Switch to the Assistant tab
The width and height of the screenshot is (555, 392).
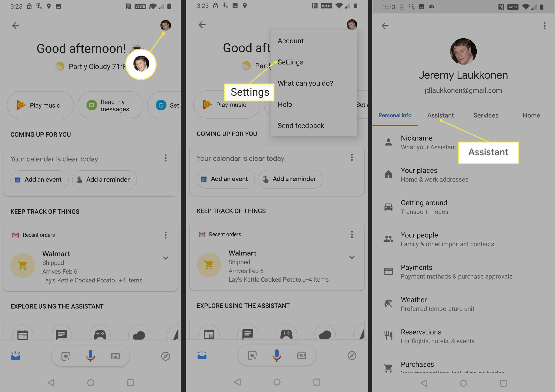click(441, 115)
